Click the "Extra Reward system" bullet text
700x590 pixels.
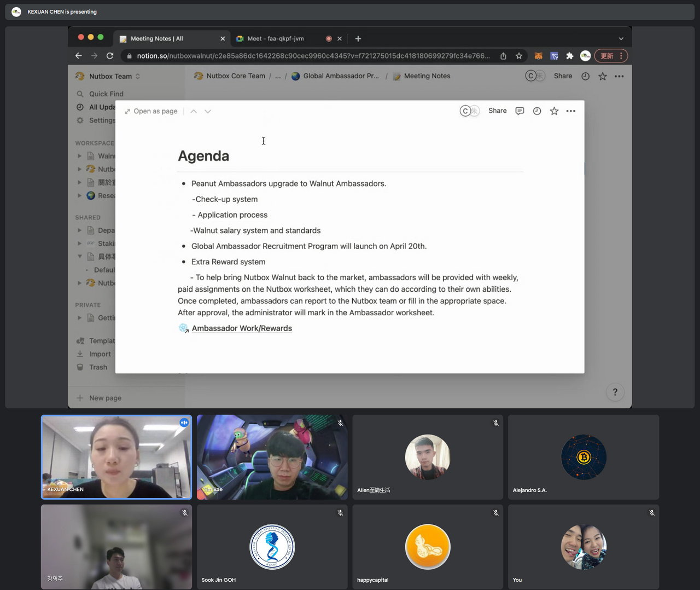tap(228, 262)
